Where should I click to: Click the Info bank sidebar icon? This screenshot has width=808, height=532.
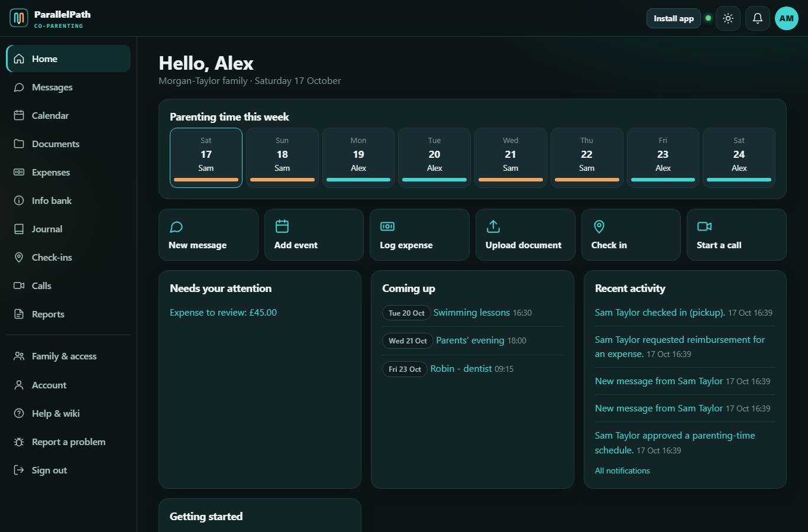19,201
